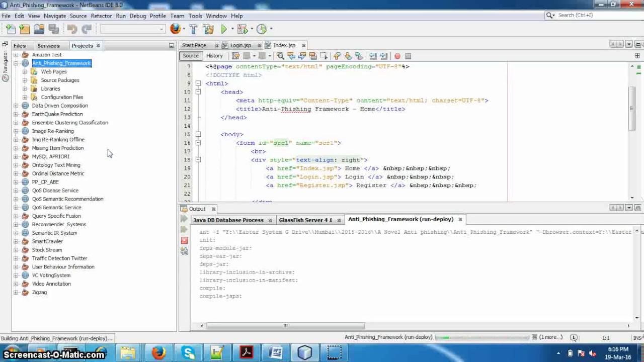Screen dimensions: 644x362
Task: Select the SmartCrawler project in tree
Action: point(47,241)
